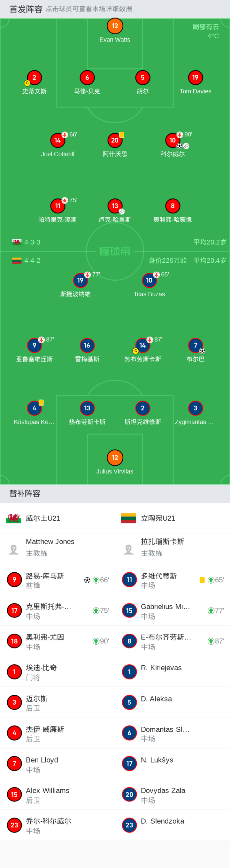The width and height of the screenshot is (230, 868).
Task: Click Wales flag next to 4-3-3
Action: [x=17, y=242]
